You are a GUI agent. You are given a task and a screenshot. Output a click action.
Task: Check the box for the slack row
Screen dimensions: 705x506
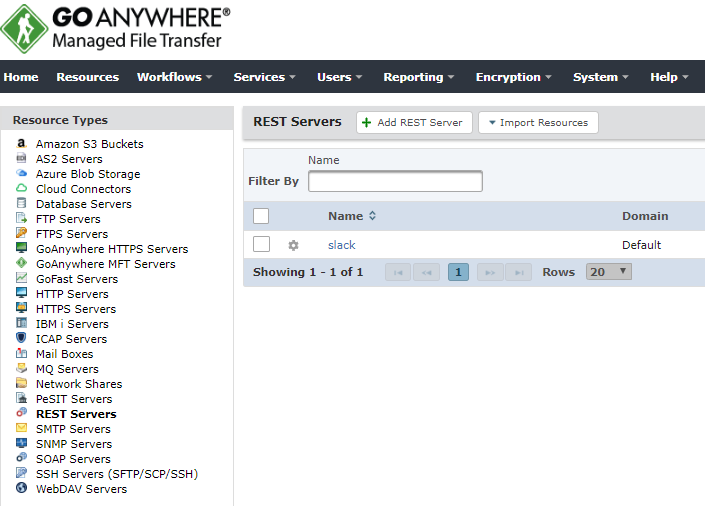pyautogui.click(x=261, y=244)
